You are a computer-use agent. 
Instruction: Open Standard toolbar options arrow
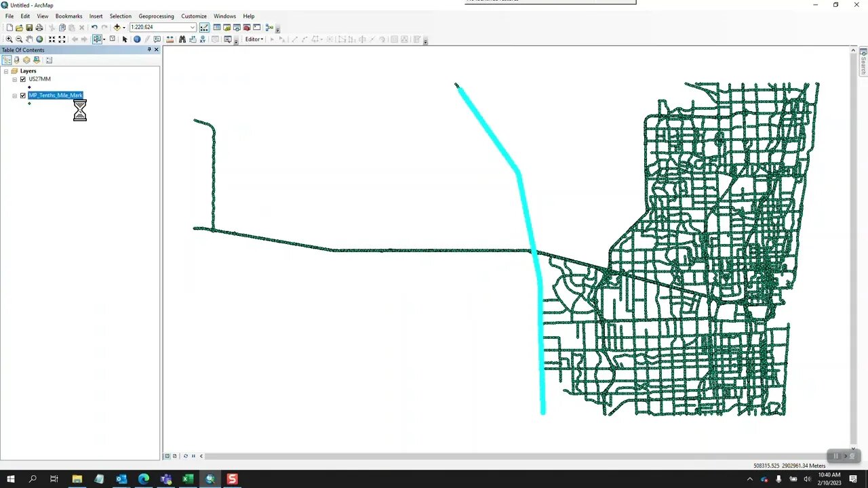(277, 30)
